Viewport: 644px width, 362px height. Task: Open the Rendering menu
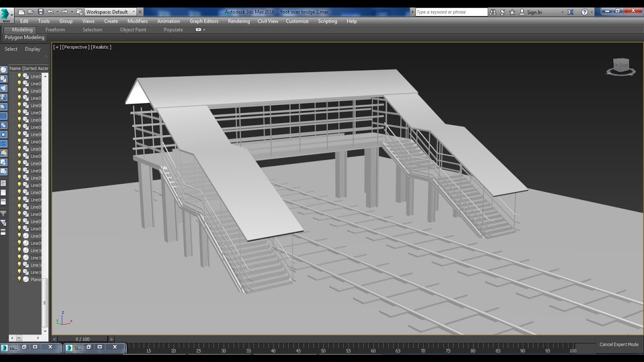(x=238, y=21)
